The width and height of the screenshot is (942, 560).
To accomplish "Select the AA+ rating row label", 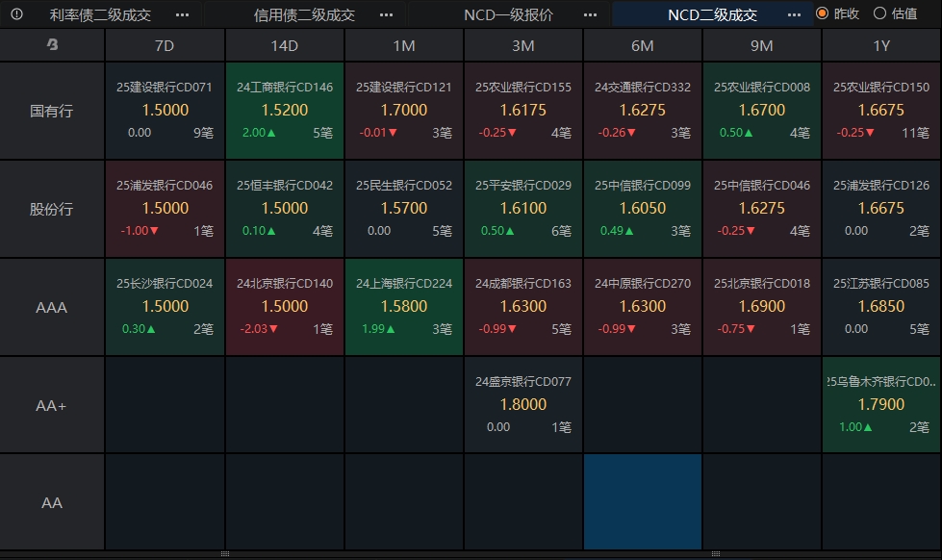I will [x=52, y=405].
